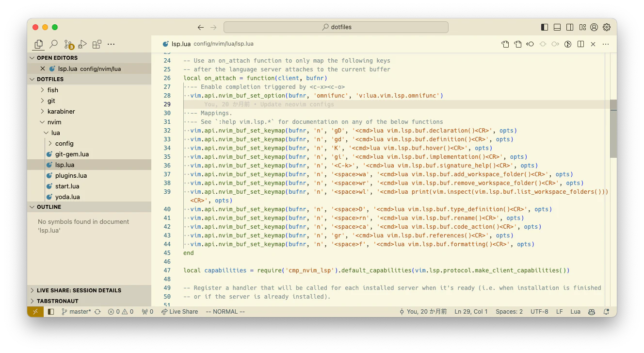Show additional views ellipsis in activity bar
Screen dimensions: 644x353
pos(111,44)
